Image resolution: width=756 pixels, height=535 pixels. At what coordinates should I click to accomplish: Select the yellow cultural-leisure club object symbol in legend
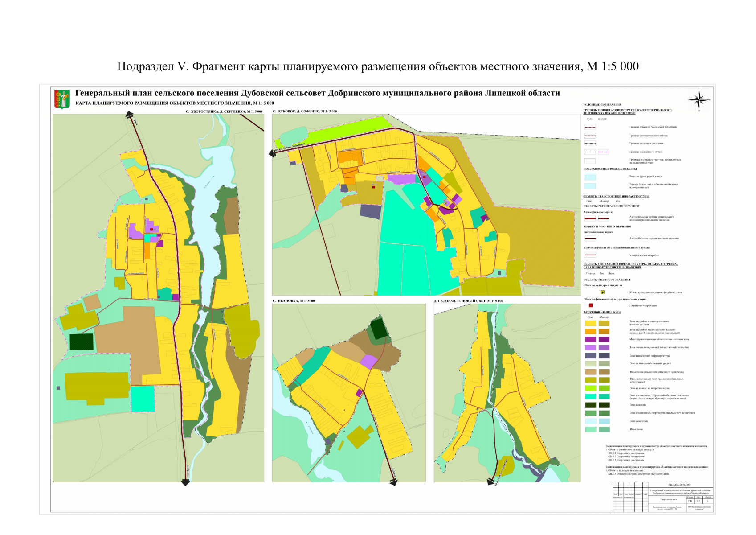[602, 292]
